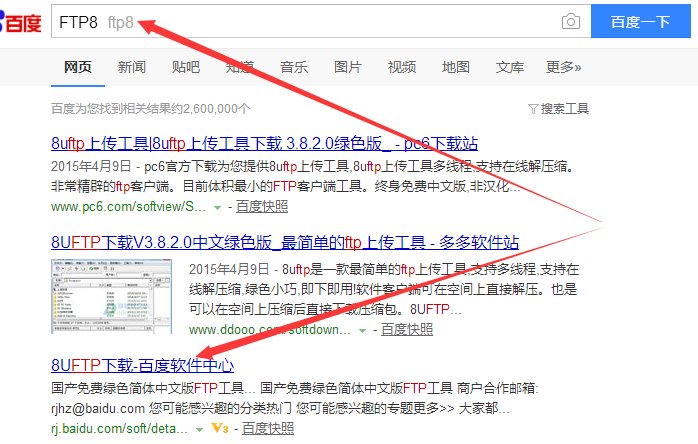The width and height of the screenshot is (698, 444).
Task: Open 搜索工具 filter options
Action: (x=558, y=109)
